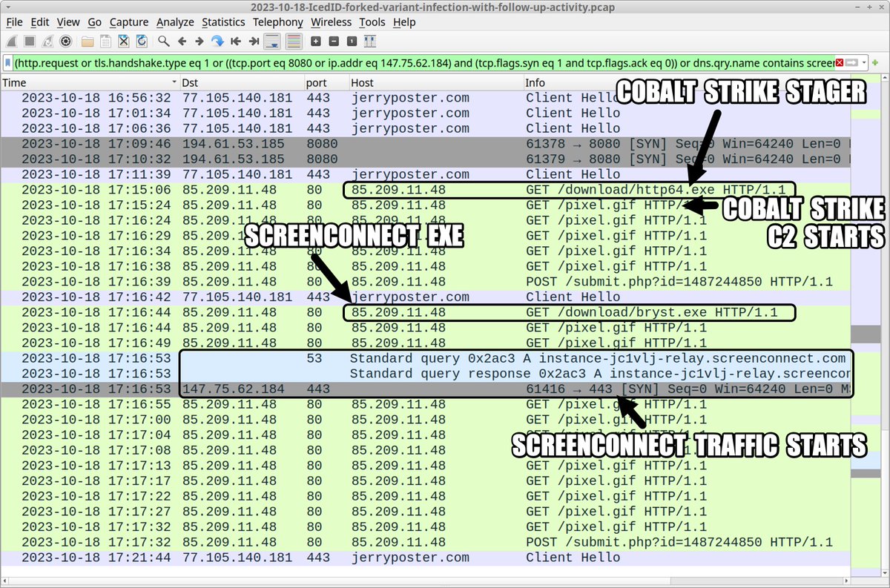Clear the display filter with the red X

[839, 64]
